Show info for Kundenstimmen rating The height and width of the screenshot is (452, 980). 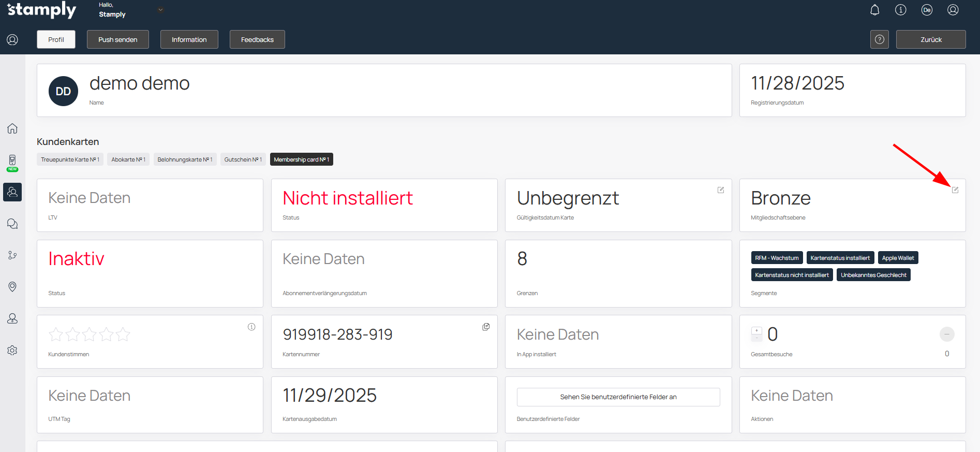(x=251, y=327)
